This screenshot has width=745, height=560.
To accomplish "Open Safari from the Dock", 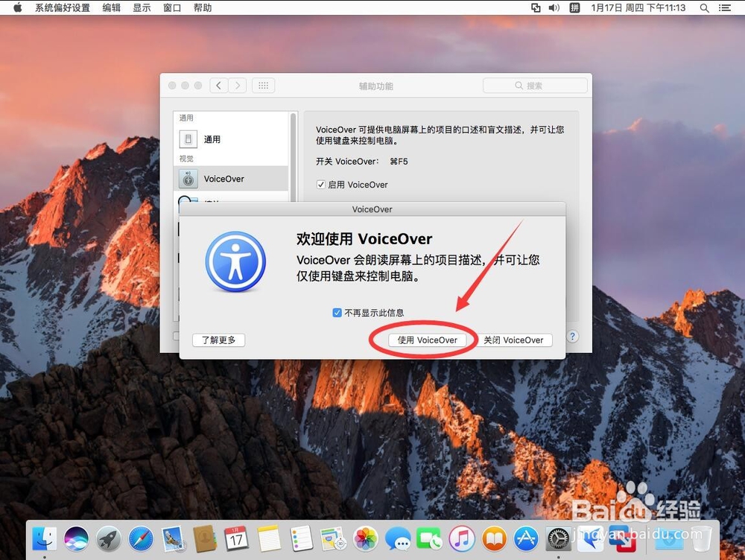I will (x=141, y=539).
